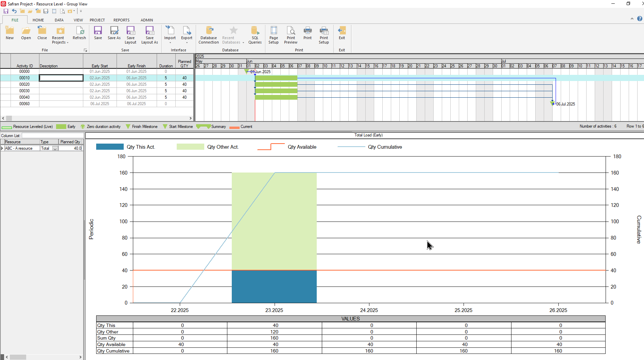Click the Undo arrow in quick access toolbar
The height and width of the screenshot is (360, 644).
[x=14, y=11]
